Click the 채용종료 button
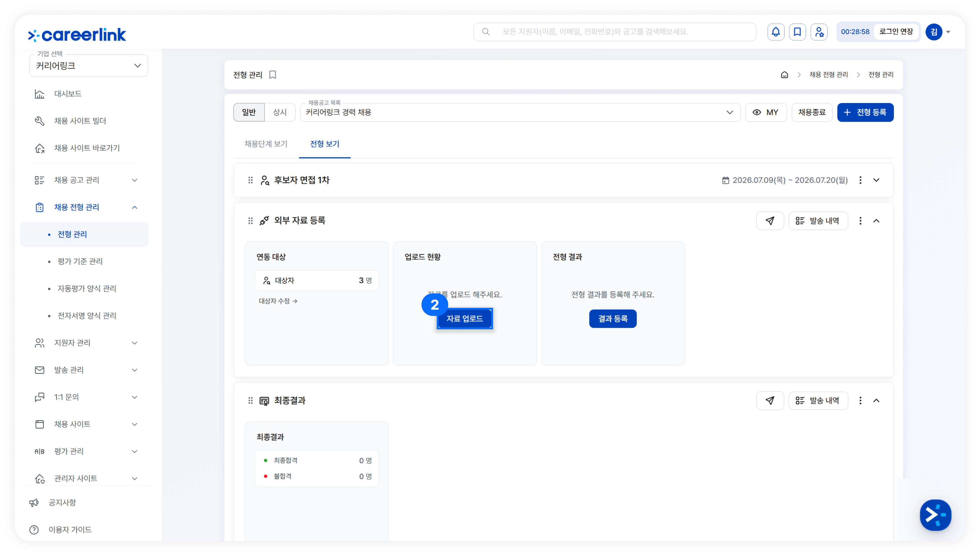The image size is (980, 556). click(812, 112)
